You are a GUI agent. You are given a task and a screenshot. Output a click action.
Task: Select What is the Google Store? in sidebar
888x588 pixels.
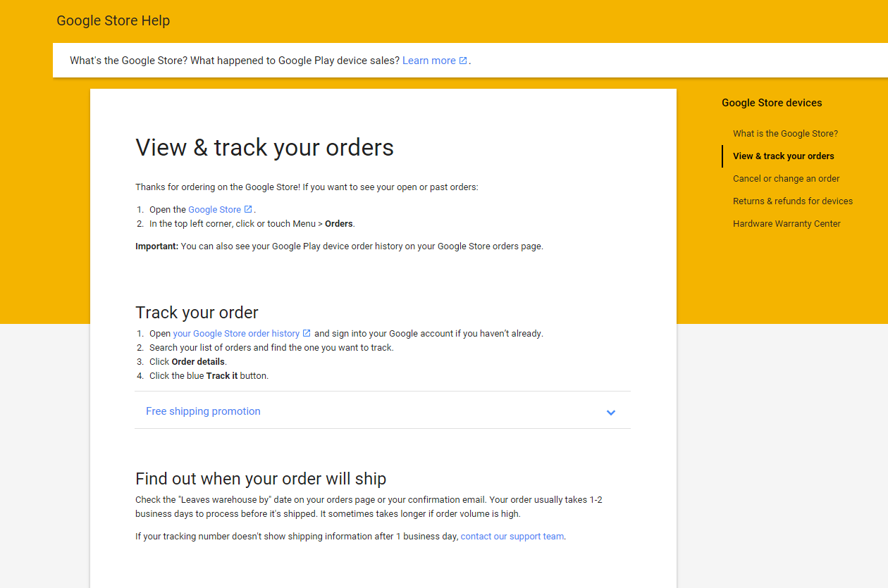click(x=785, y=133)
